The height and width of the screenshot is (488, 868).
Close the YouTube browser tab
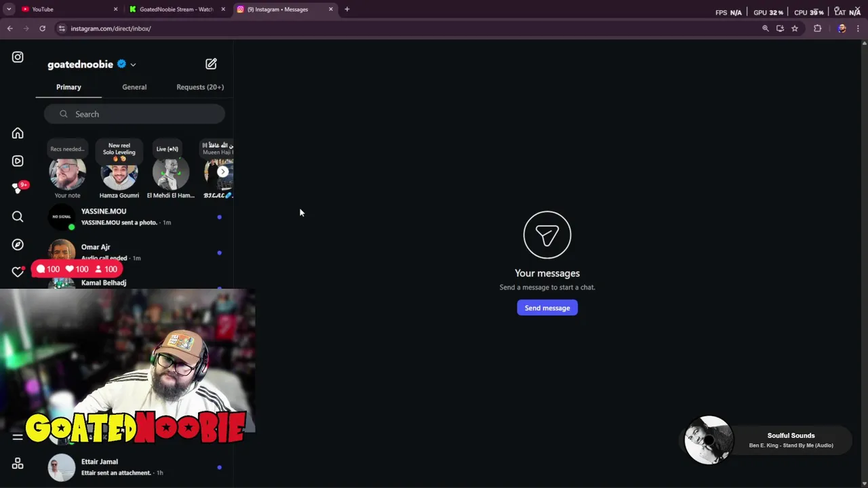(115, 9)
